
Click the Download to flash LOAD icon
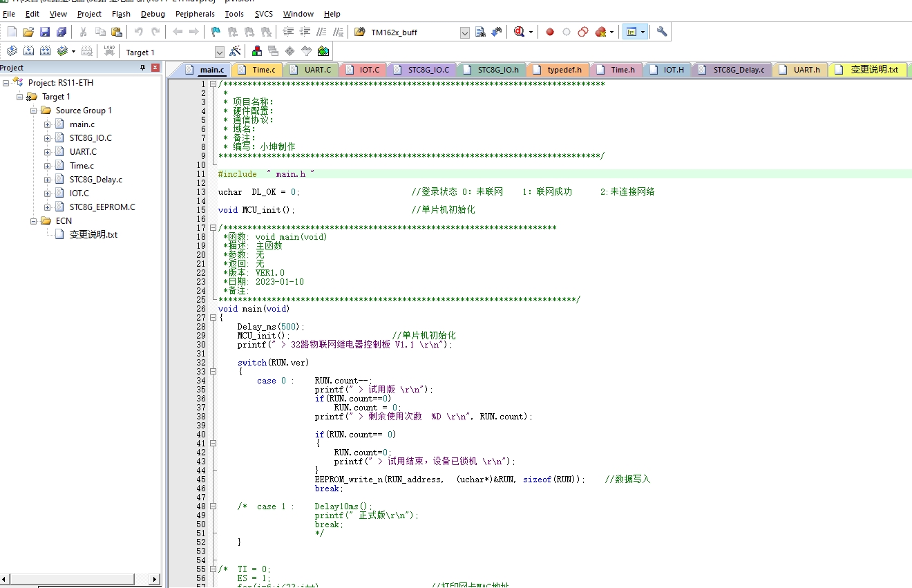[x=109, y=51]
